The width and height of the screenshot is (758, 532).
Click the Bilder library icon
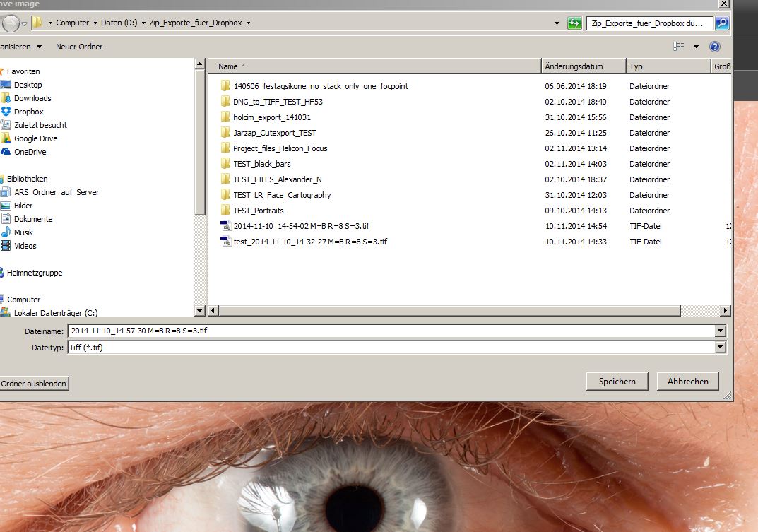coord(6,206)
